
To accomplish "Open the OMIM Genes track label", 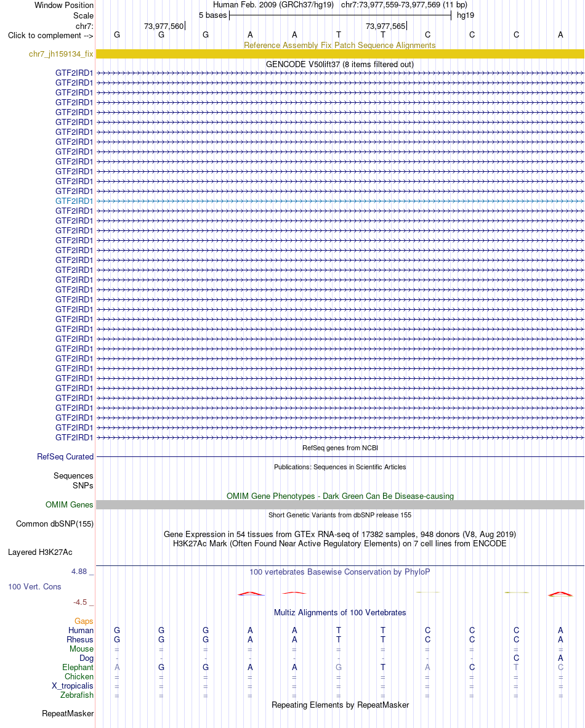I will coord(69,504).
